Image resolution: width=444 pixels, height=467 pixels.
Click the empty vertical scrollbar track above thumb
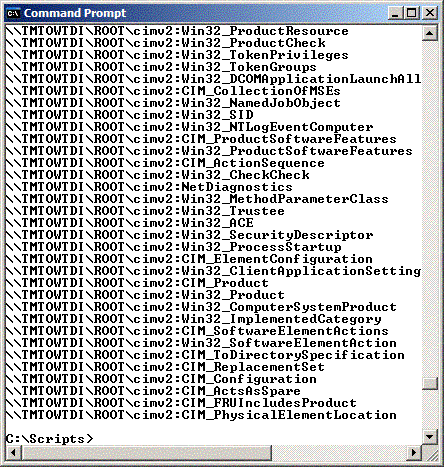pyautogui.click(x=430, y=209)
